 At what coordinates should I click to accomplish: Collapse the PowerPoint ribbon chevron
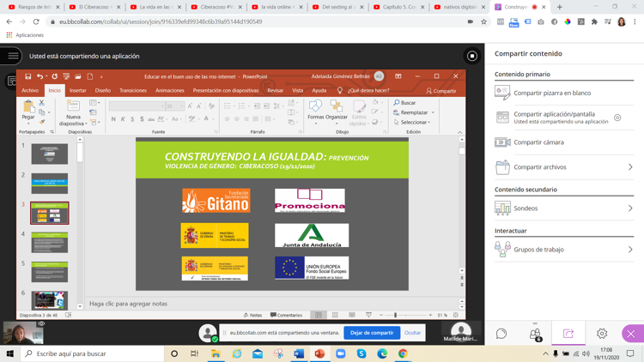point(459,132)
